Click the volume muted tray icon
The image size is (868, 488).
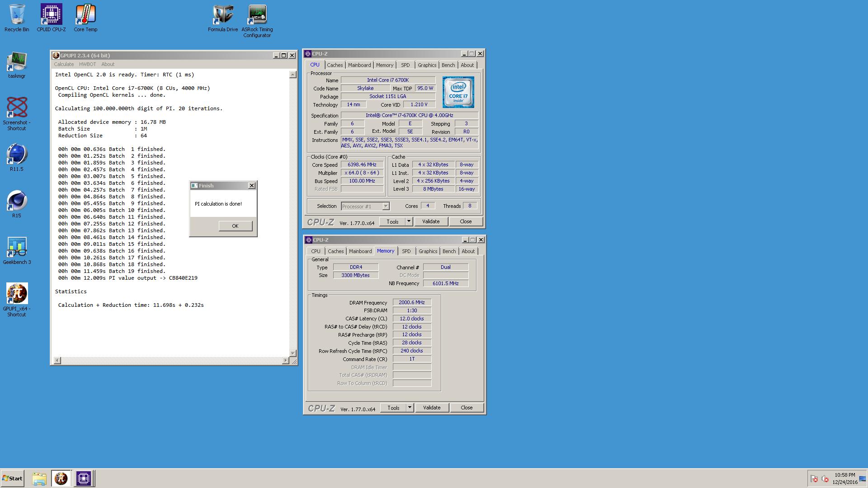(x=825, y=479)
